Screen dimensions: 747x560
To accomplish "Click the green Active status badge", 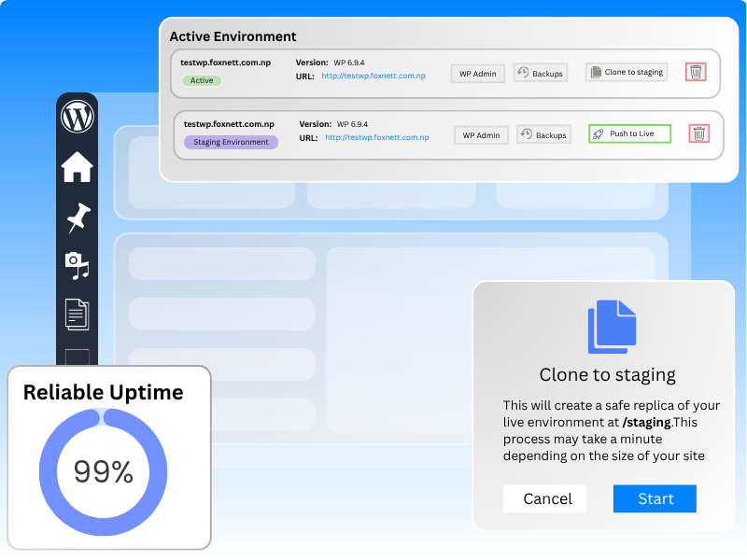I will (x=200, y=81).
